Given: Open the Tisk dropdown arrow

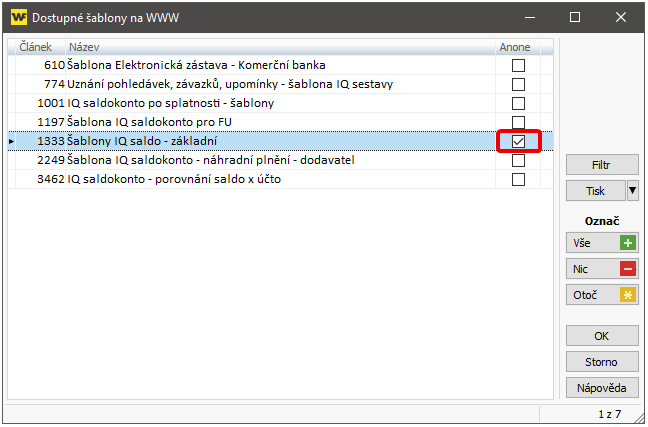Looking at the screenshot, I should [x=632, y=191].
